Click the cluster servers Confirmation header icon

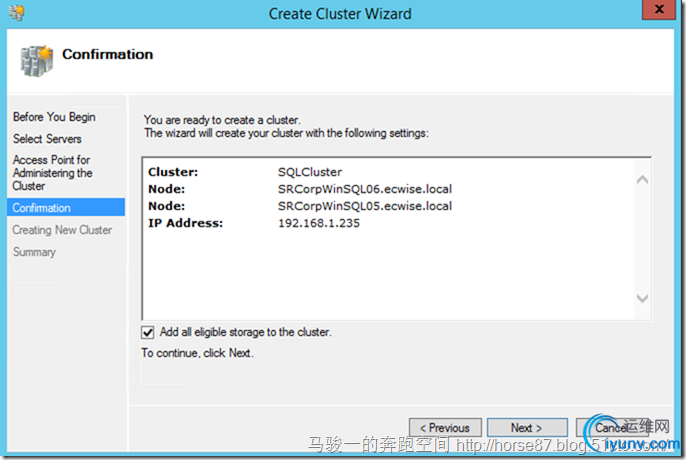37,61
